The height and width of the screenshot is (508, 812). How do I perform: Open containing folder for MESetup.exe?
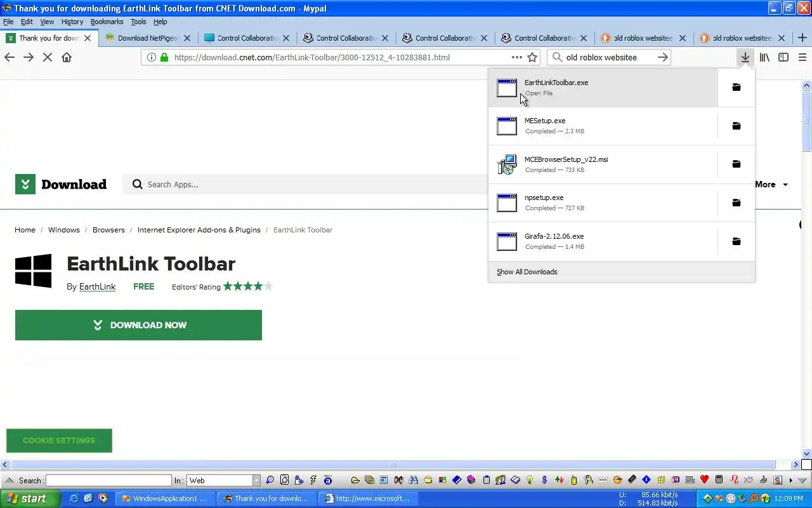pos(736,126)
